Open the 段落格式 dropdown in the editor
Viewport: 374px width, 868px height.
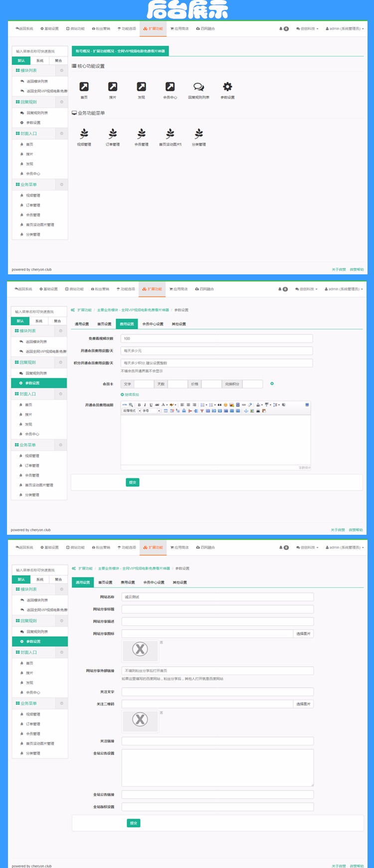click(132, 411)
